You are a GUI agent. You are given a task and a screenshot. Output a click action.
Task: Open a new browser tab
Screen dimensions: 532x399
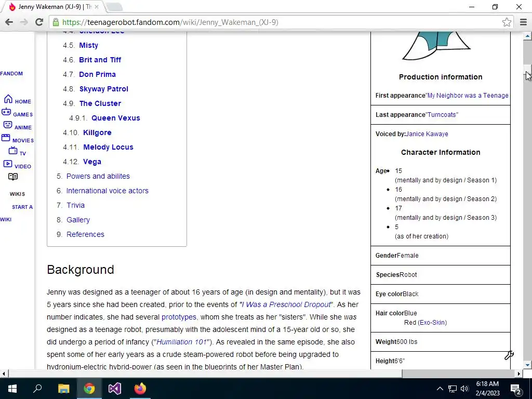coord(114,7)
